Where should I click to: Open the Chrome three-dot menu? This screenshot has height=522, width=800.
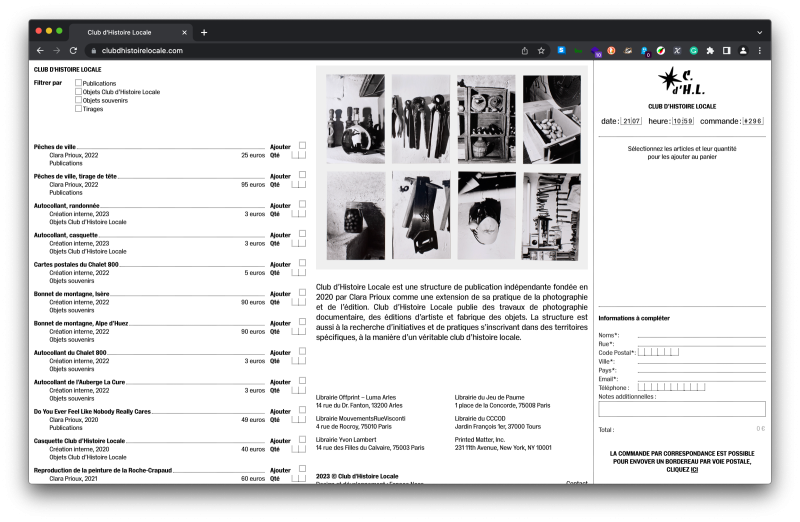(x=760, y=50)
